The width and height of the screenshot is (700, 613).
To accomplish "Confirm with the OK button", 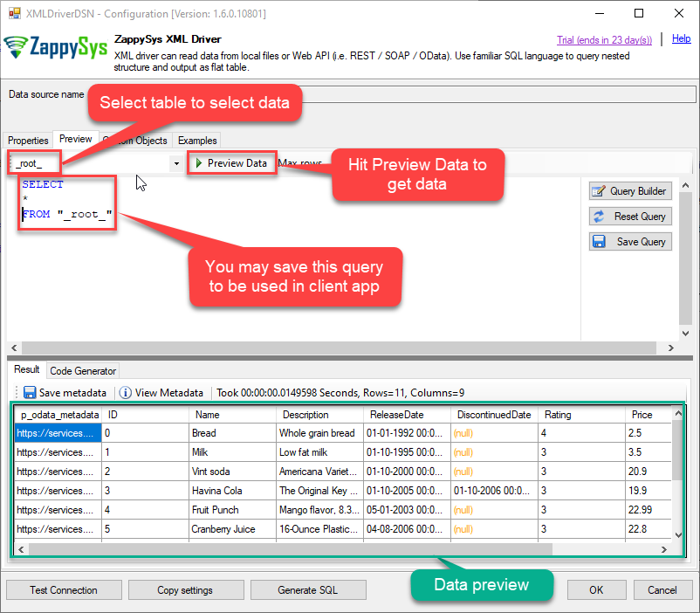I will [x=596, y=590].
